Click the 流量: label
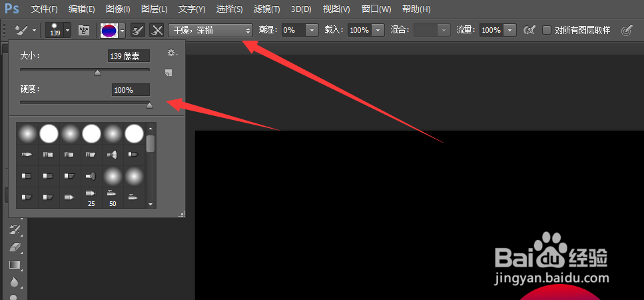Image resolution: width=644 pixels, height=300 pixels. coord(466,30)
